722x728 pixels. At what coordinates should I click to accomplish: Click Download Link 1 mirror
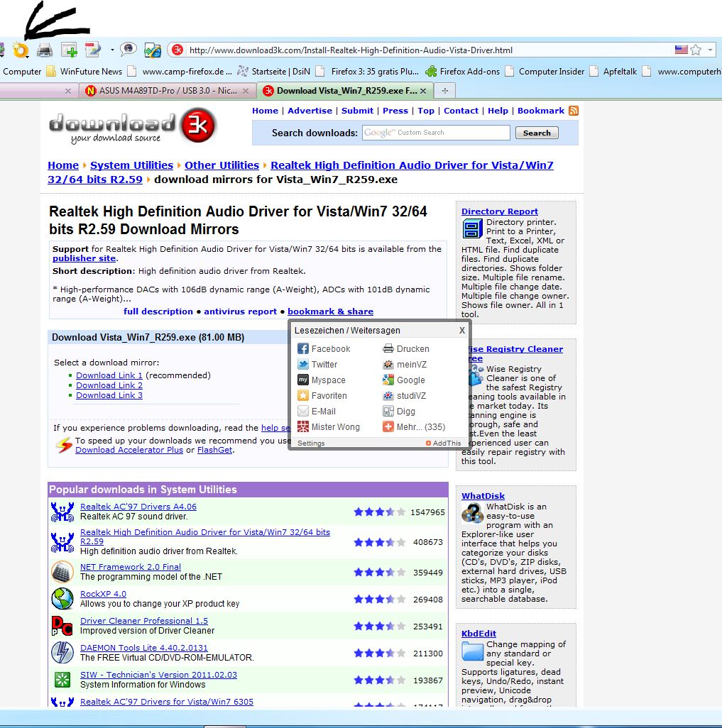click(109, 375)
